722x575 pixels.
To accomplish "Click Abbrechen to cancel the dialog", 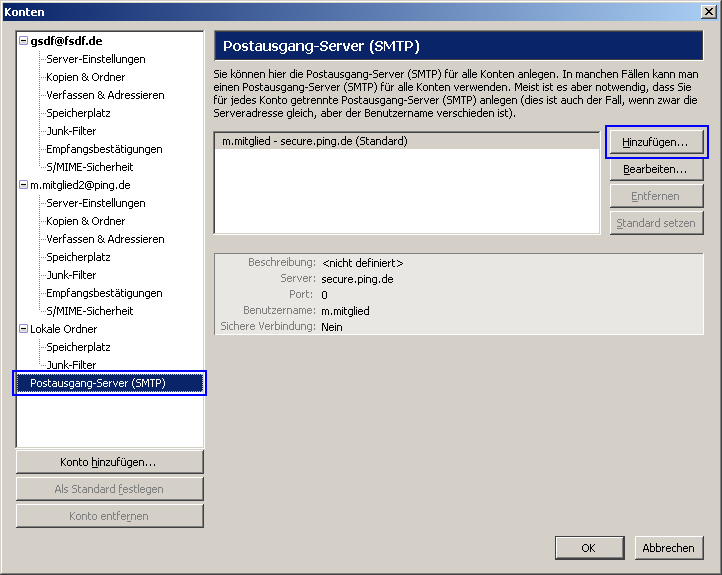I will 668,548.
